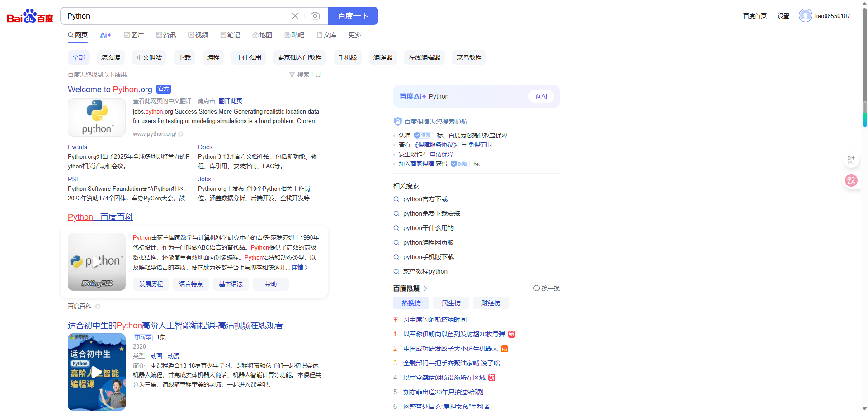This screenshot has width=868, height=412.
Task: Select the 全部 filter chip
Action: (x=79, y=57)
